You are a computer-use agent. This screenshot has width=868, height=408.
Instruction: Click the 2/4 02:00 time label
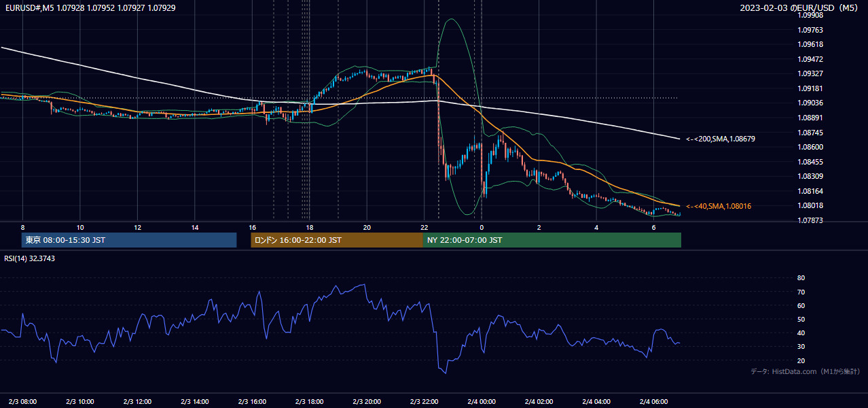(x=539, y=402)
